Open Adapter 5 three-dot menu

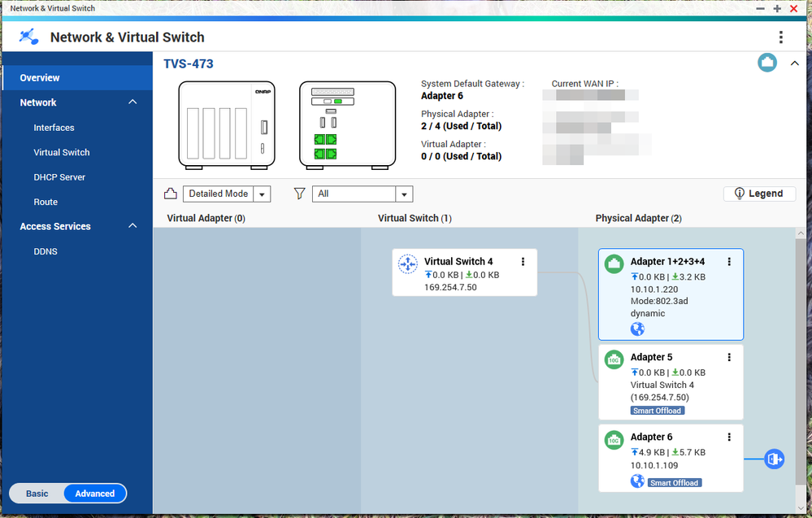[x=729, y=357]
